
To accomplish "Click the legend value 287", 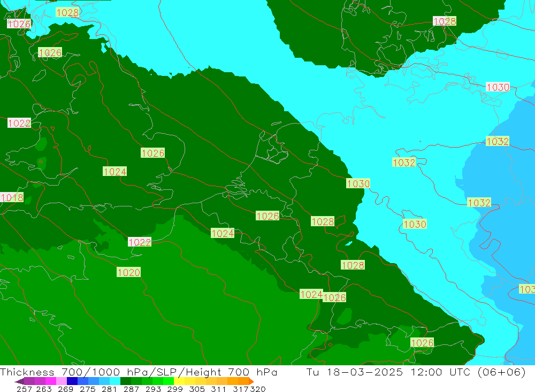I will coord(131,389).
